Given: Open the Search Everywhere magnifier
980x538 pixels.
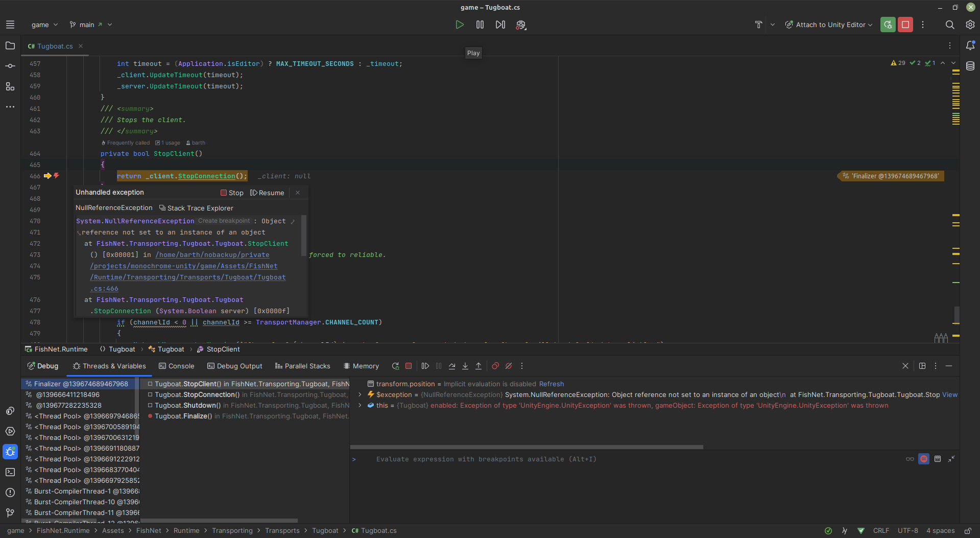Looking at the screenshot, I should tap(949, 25).
